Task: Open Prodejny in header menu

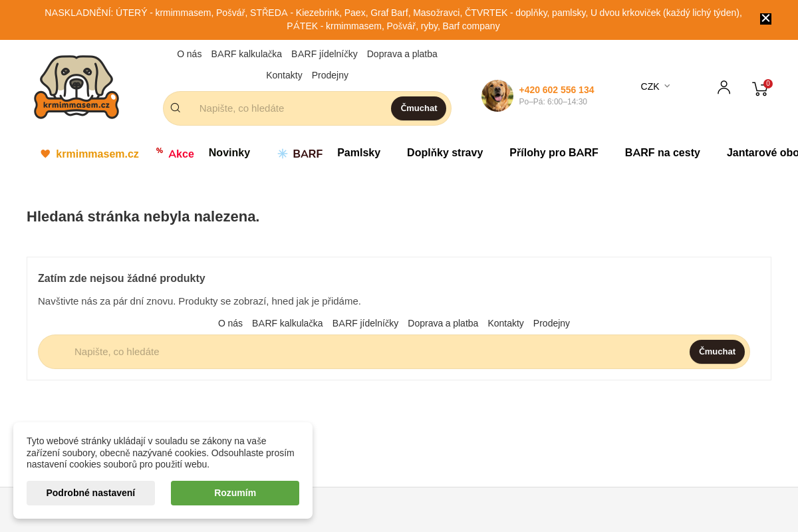Action: tap(330, 75)
